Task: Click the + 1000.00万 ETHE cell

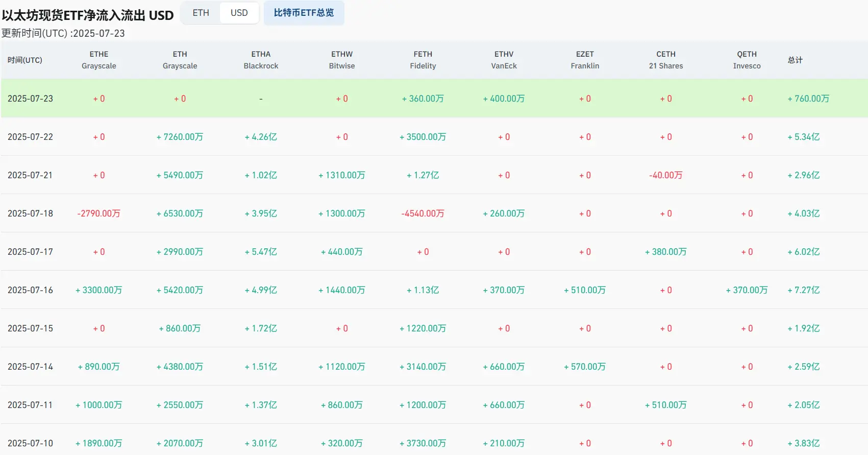Action: click(99, 405)
